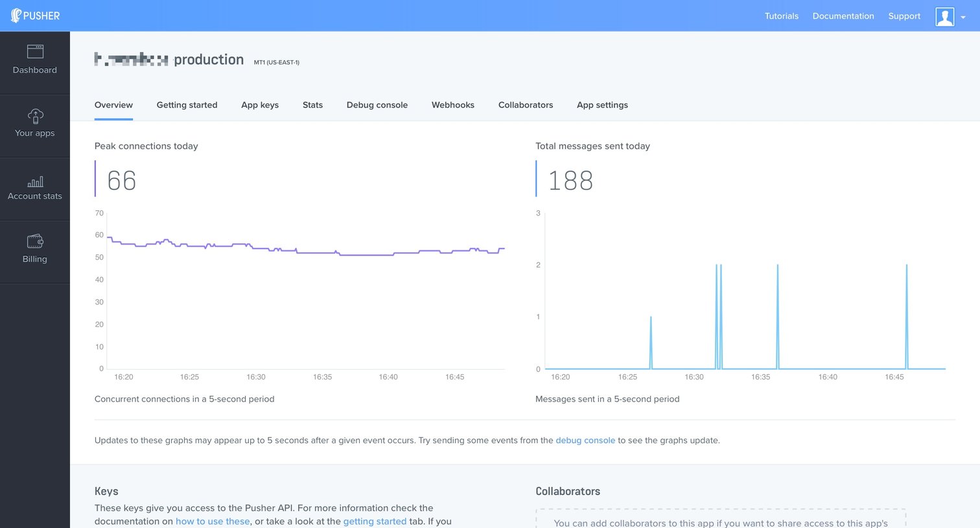Click the Your apps sidebar label
The image size is (980, 528).
pyautogui.click(x=35, y=133)
